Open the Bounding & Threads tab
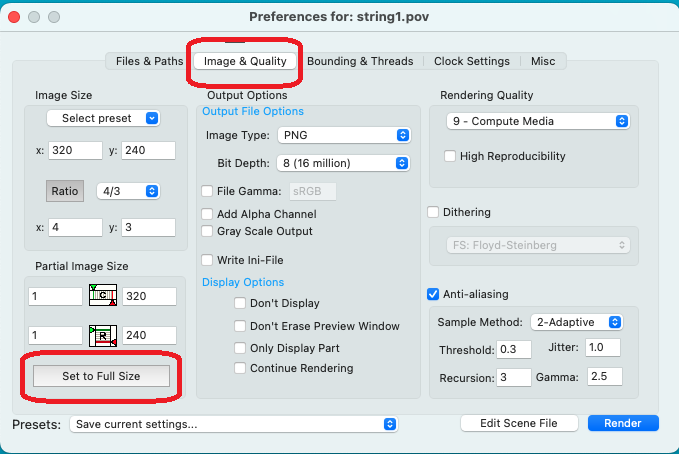 (360, 61)
